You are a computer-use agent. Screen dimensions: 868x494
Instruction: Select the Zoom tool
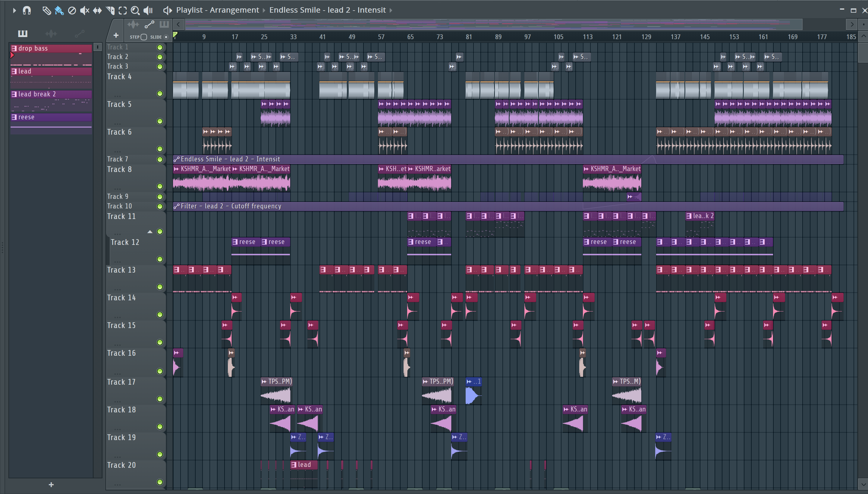coord(135,11)
